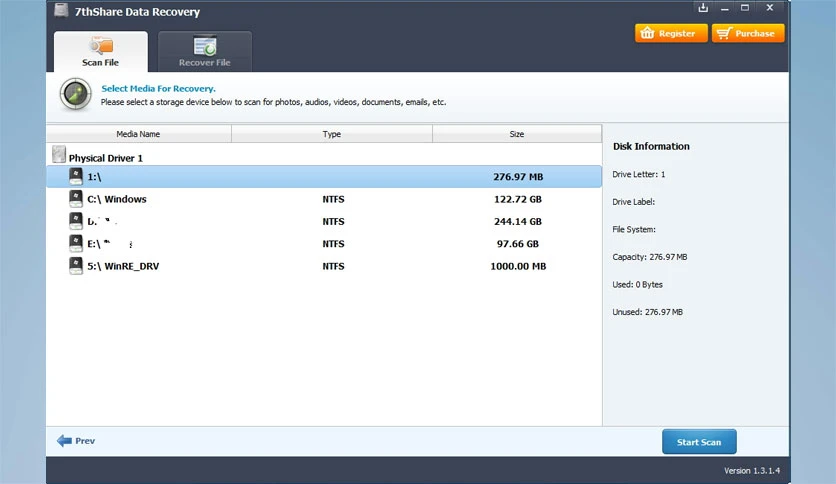Click the Used: 0 Bytes entry
836x484 pixels.
pos(637,285)
